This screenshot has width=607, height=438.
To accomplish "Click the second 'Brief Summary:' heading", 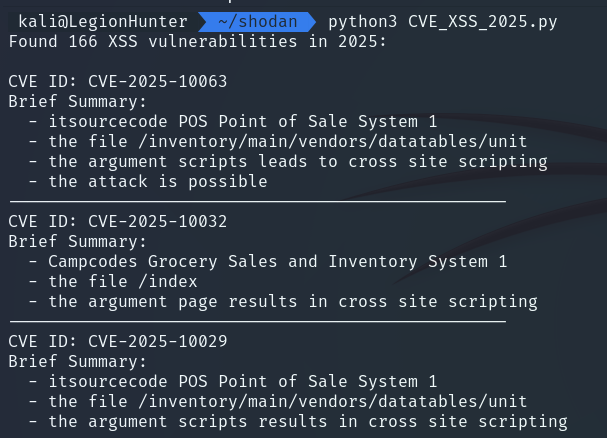I will point(78,242).
